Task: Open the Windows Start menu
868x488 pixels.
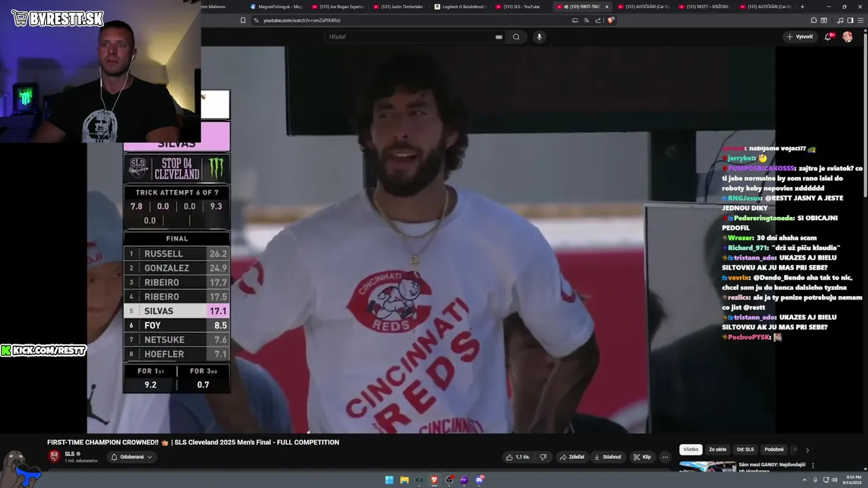Action: pos(389,480)
